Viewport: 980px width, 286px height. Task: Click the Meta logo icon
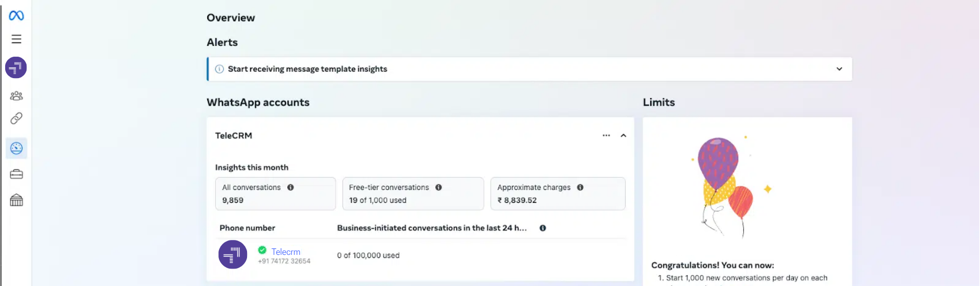(16, 16)
